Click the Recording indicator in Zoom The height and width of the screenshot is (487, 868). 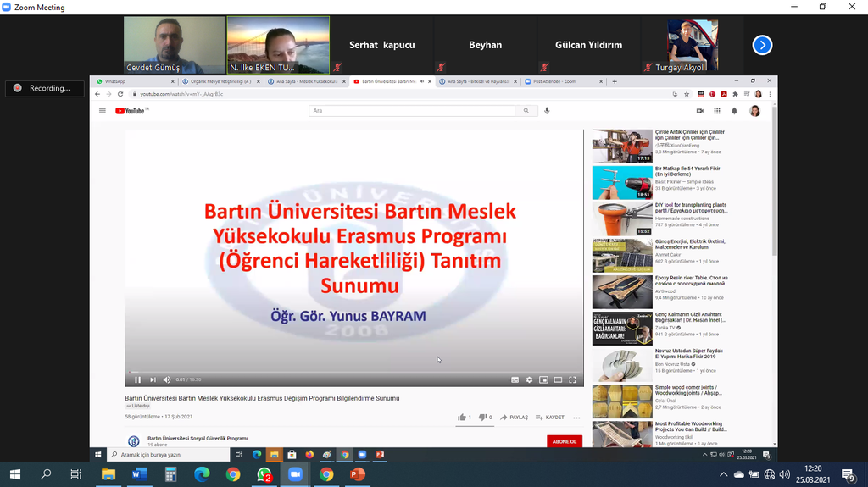click(44, 88)
